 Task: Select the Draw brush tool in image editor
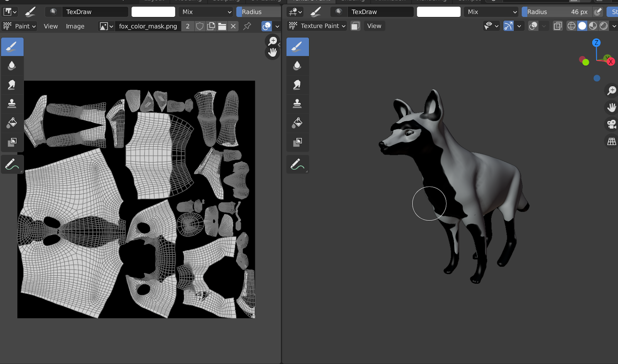pyautogui.click(x=12, y=47)
